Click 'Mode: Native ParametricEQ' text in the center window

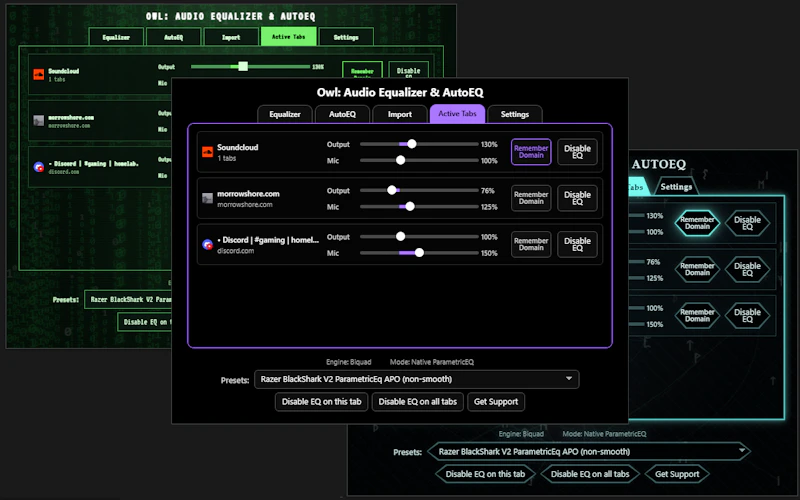click(432, 362)
